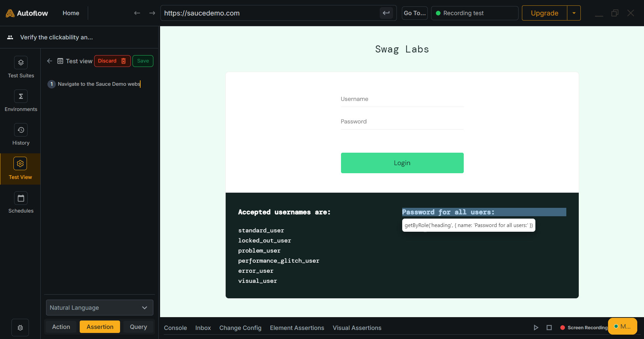This screenshot has height=339, width=644.
Task: Click the green Login button
Action: point(402,163)
